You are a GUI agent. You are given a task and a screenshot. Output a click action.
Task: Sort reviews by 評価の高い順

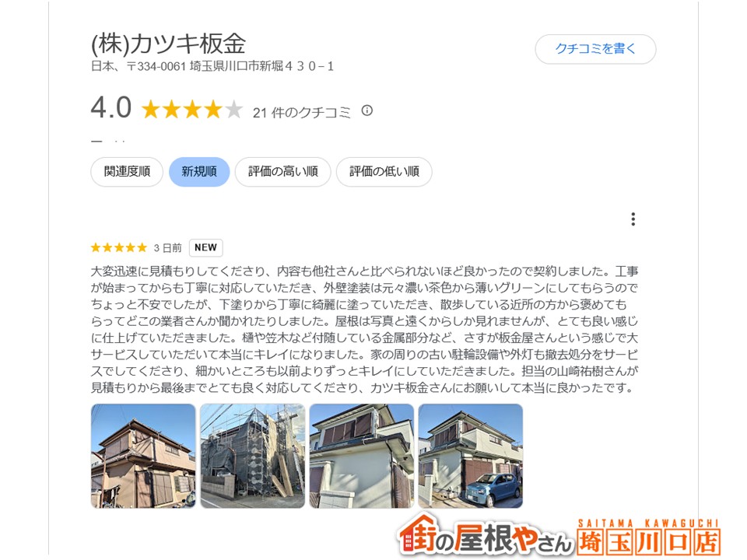pyautogui.click(x=283, y=171)
